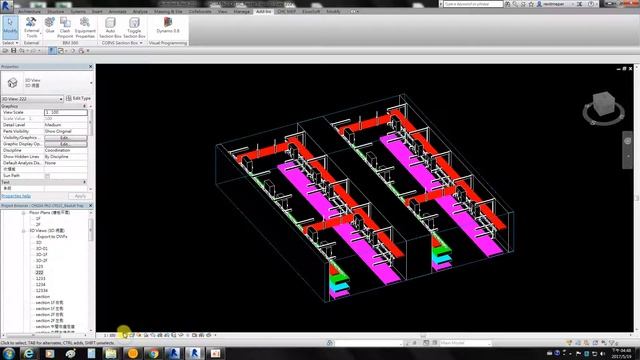Close the Project Browser panel
Viewport: 640px width, 360px height.
click(91, 206)
